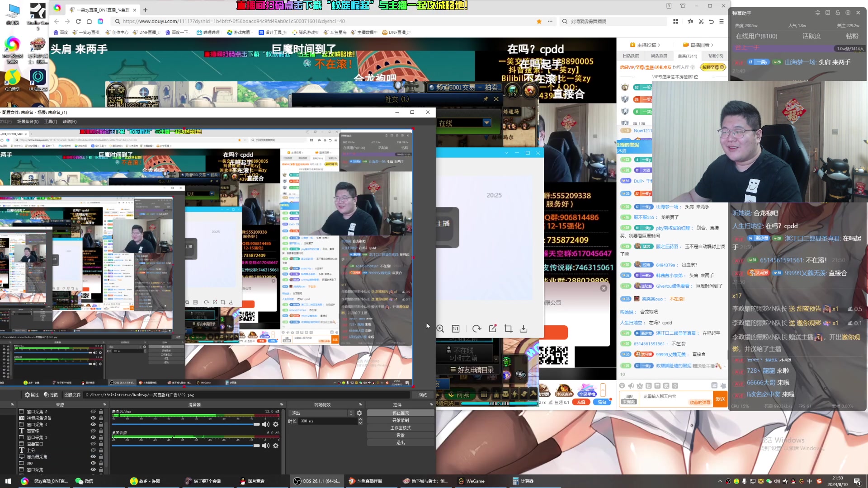Open the browser hamburger menu
Viewport: 868px width, 488px height.
pyautogui.click(x=722, y=21)
